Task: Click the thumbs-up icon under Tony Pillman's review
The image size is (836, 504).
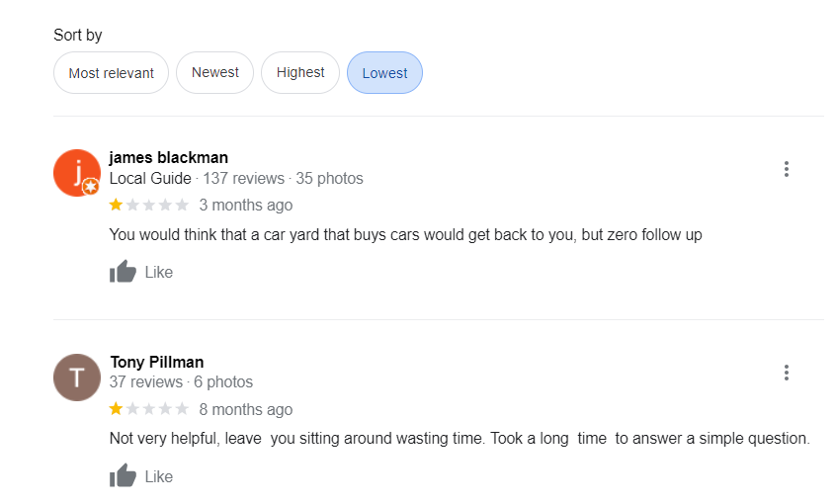Action: (x=123, y=476)
